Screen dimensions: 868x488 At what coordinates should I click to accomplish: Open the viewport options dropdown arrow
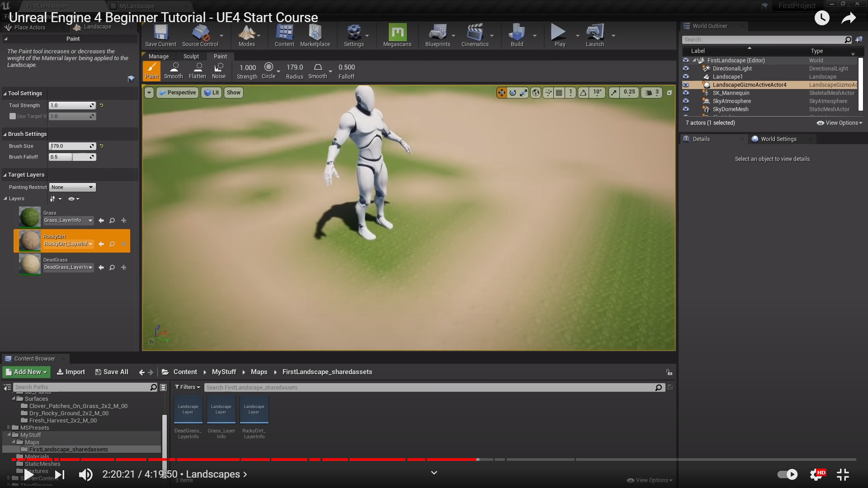[149, 93]
